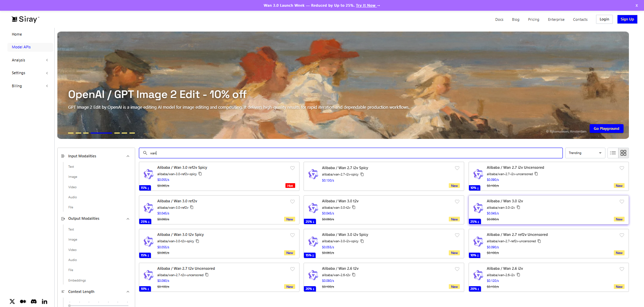
Task: Focus the model search field
Action: pos(351,153)
